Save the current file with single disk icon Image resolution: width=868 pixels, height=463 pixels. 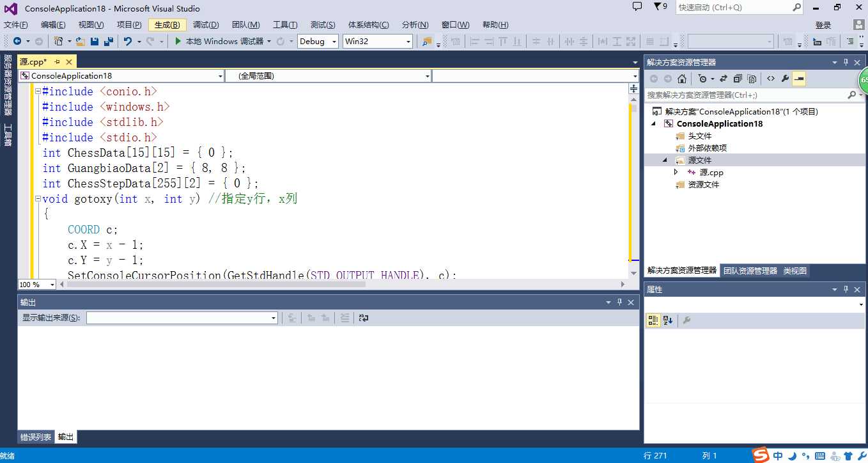95,42
